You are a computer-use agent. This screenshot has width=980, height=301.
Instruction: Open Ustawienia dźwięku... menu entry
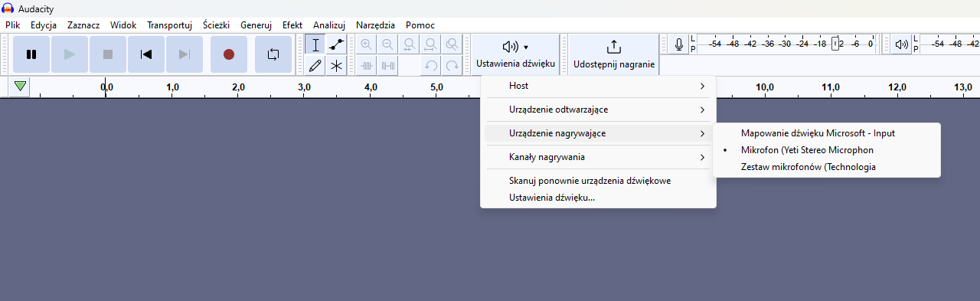[598, 198]
